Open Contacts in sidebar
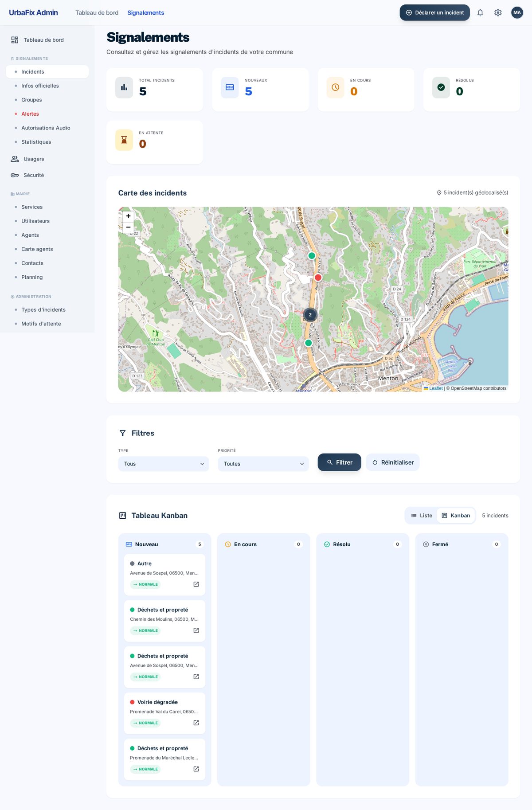This screenshot has width=532, height=810. click(x=47, y=263)
